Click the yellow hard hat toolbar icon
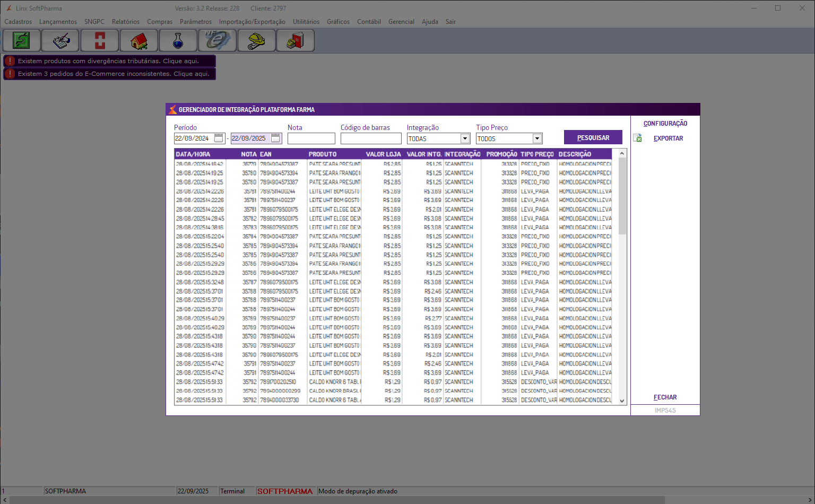 point(256,40)
